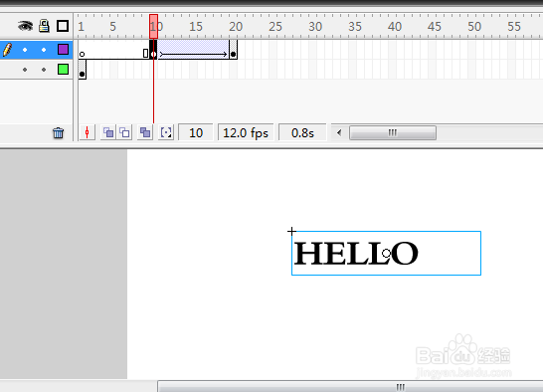Open modify onion markers button
This screenshot has width=543, height=392.
(166, 132)
